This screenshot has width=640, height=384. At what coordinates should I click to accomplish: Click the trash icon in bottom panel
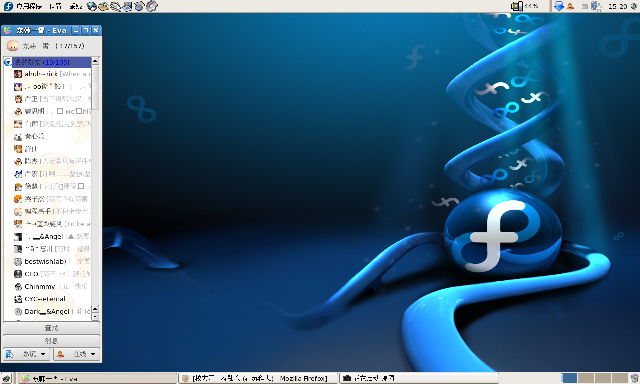point(634,378)
